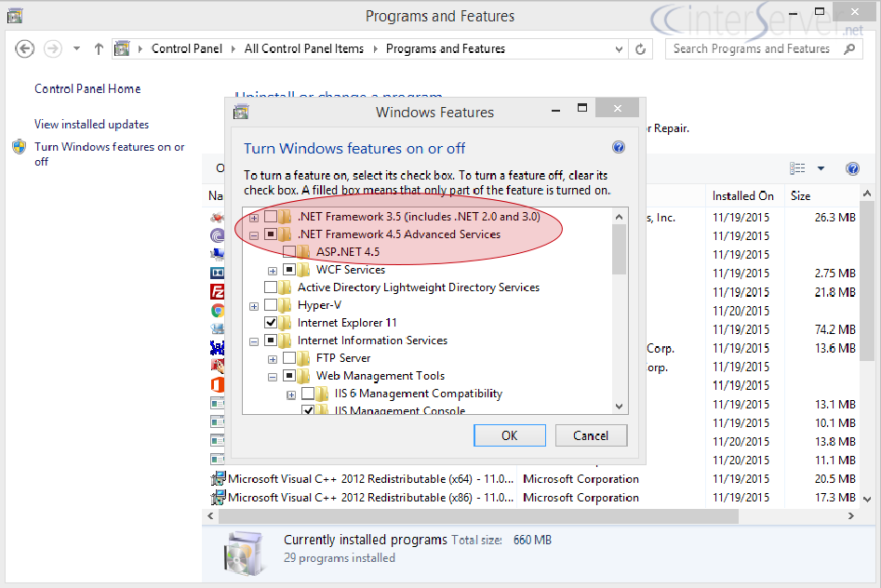Toggle Internet Information Services checkbox

point(271,341)
